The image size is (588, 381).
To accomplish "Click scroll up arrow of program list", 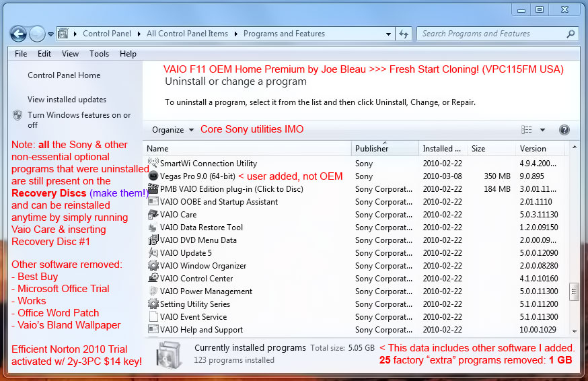I will pyautogui.click(x=575, y=147).
